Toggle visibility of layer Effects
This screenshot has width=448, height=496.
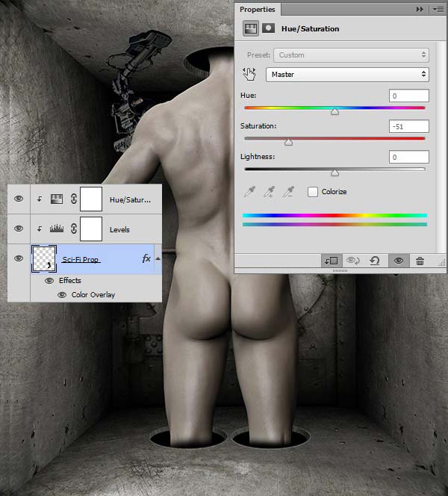49,281
